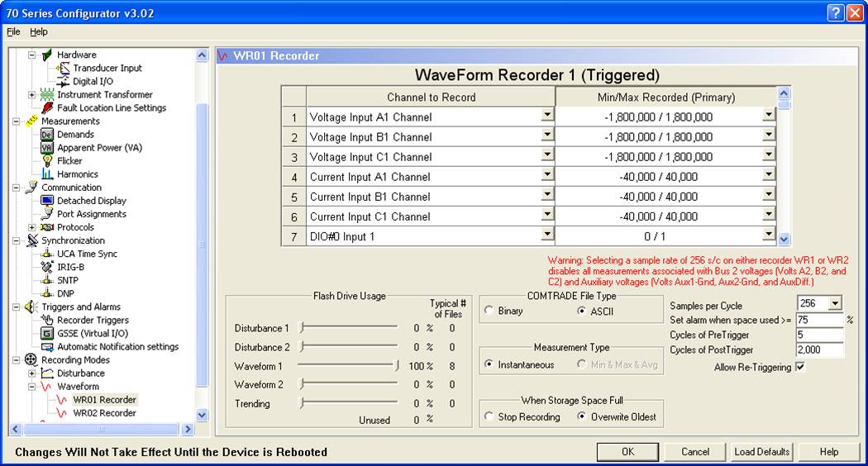The height and width of the screenshot is (466, 868).
Task: Expand the Instrument Transformer node
Action: [x=32, y=95]
